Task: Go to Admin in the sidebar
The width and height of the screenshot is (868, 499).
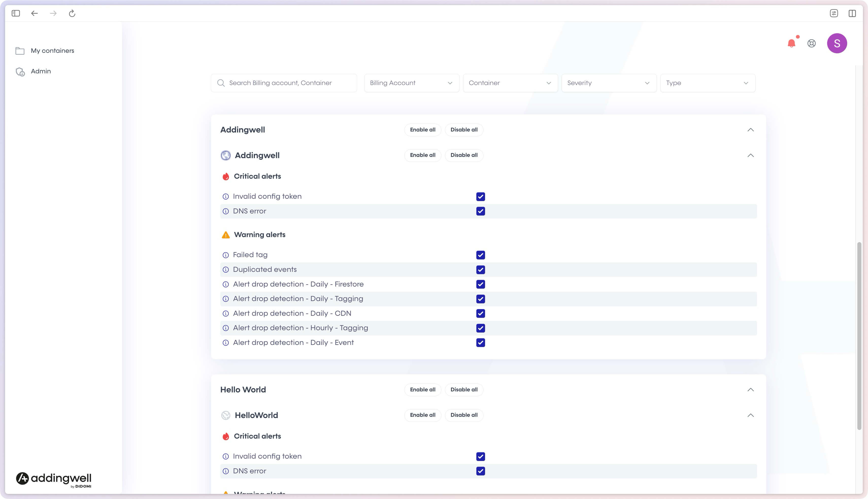Action: [40, 71]
